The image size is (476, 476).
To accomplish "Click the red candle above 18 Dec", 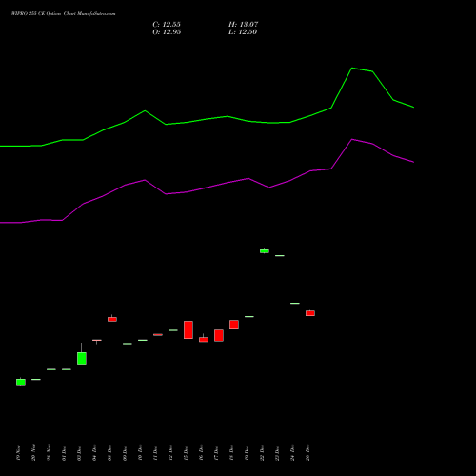I will (x=234, y=325).
